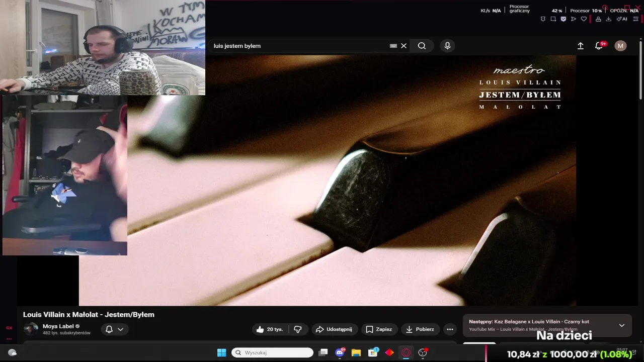The image size is (644, 362).
Task: Add the page to bookmarks with the heart icon
Action: coord(584,19)
